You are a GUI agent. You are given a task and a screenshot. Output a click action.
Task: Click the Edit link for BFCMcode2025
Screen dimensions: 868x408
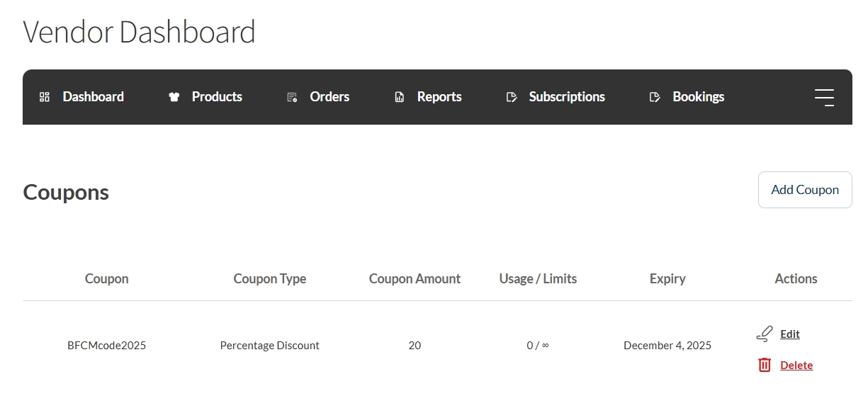point(789,334)
